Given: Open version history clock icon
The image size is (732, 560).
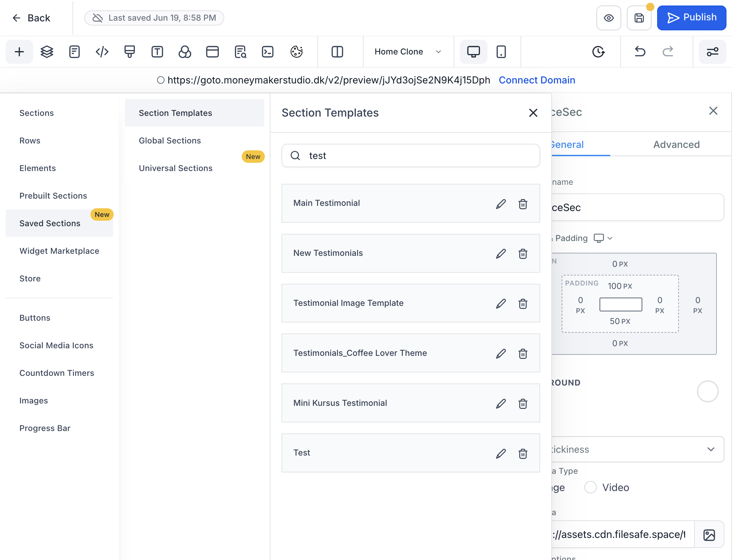Looking at the screenshot, I should coord(599,52).
